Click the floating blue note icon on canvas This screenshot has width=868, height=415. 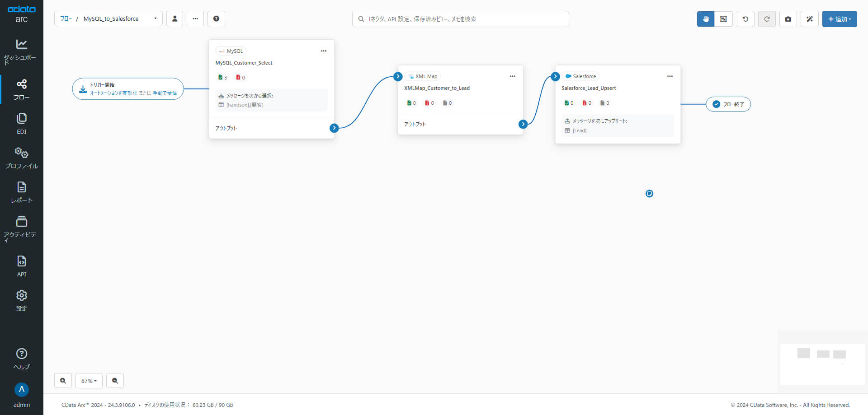[649, 194]
